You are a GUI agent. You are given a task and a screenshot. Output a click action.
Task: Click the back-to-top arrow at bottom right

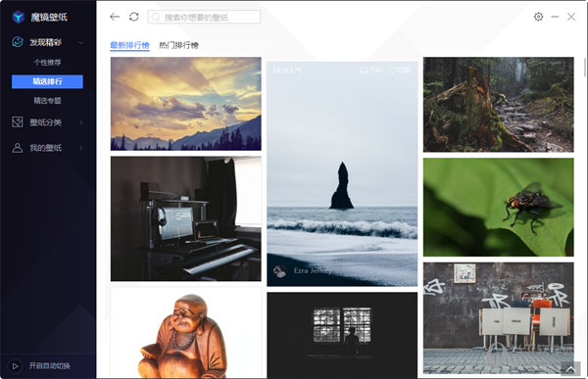coord(570,369)
